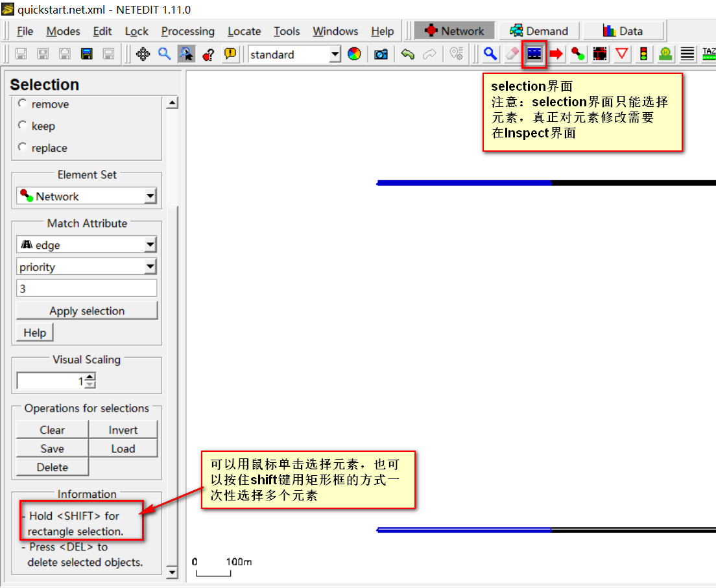Clear the current selection
Screen dimensions: 716x588
tap(51, 429)
